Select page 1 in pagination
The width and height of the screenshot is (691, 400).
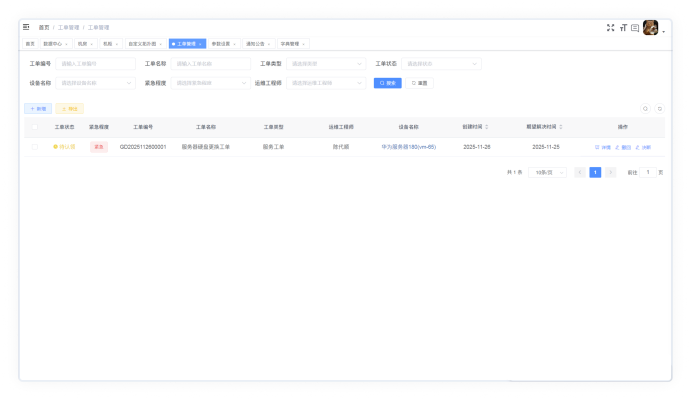[x=595, y=172]
